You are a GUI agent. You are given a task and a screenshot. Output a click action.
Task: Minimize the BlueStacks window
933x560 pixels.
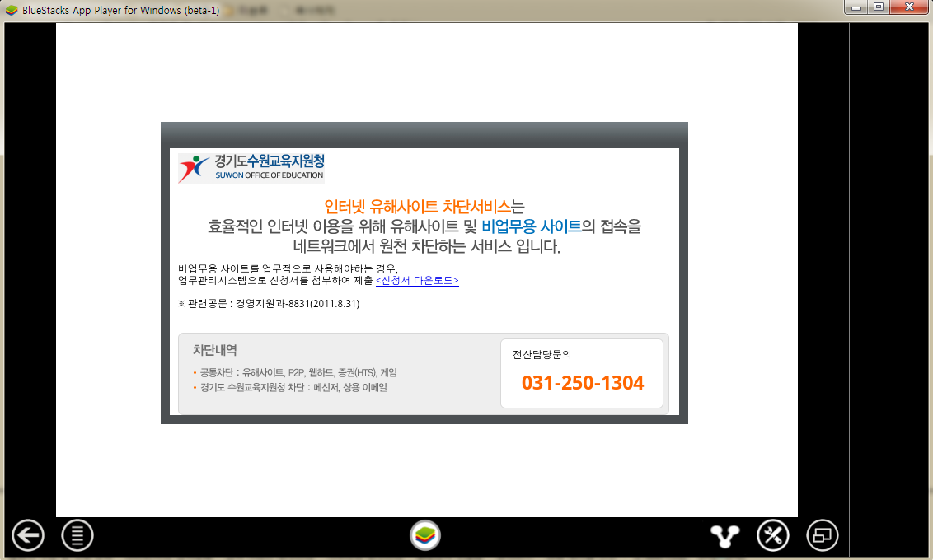click(858, 7)
